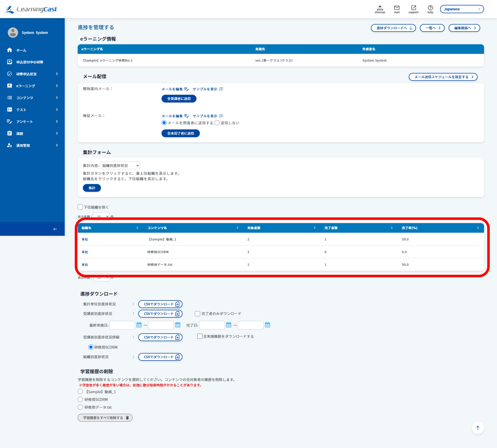The width and height of the screenshot is (497, 448).
Task: Click the 完了日 start date input field
Action: pyautogui.click(x=212, y=325)
